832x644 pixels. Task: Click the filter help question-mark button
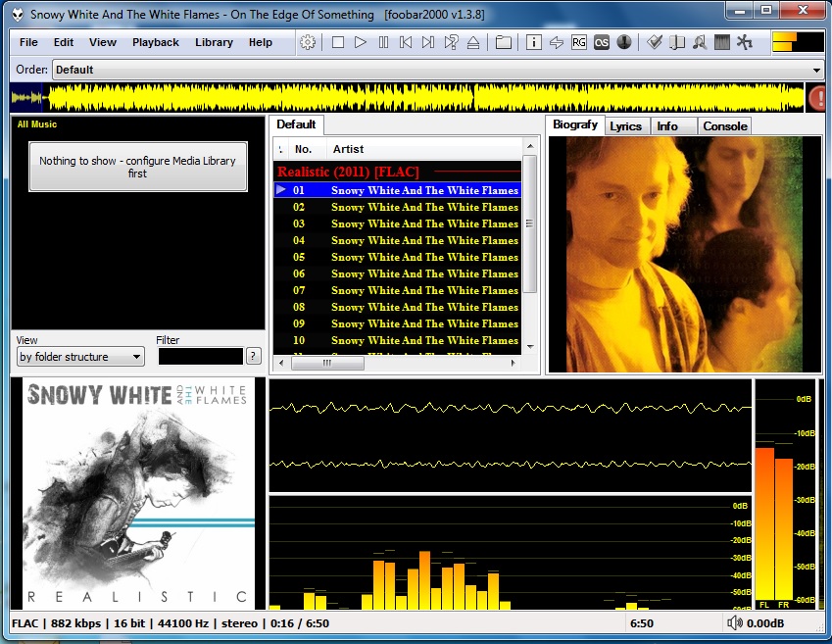[254, 356]
